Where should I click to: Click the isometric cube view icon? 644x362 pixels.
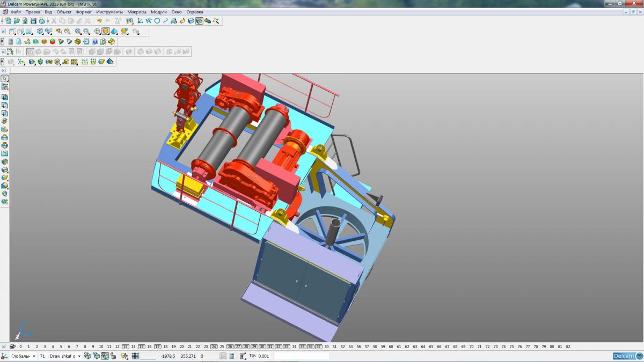click(x=40, y=31)
